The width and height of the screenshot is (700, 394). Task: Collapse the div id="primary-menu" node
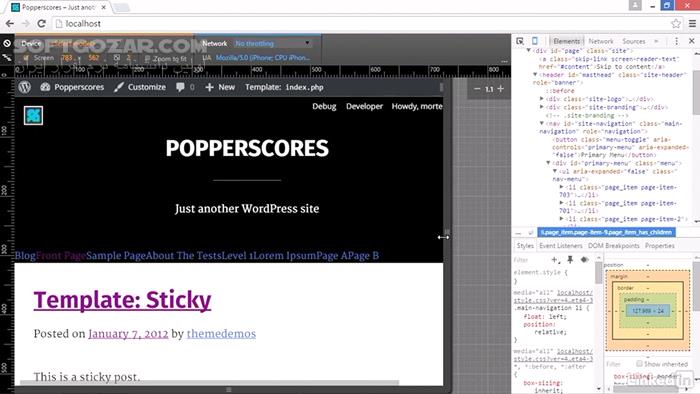[549, 163]
